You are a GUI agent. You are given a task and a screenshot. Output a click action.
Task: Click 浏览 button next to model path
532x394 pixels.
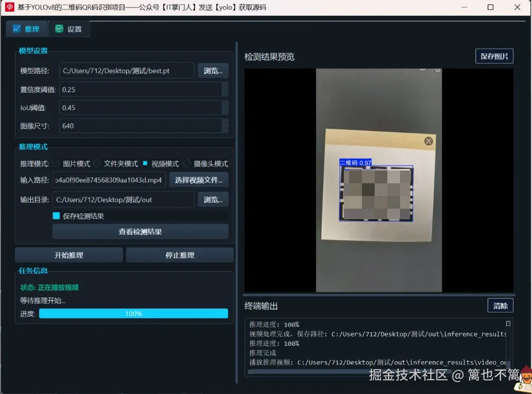tap(213, 70)
